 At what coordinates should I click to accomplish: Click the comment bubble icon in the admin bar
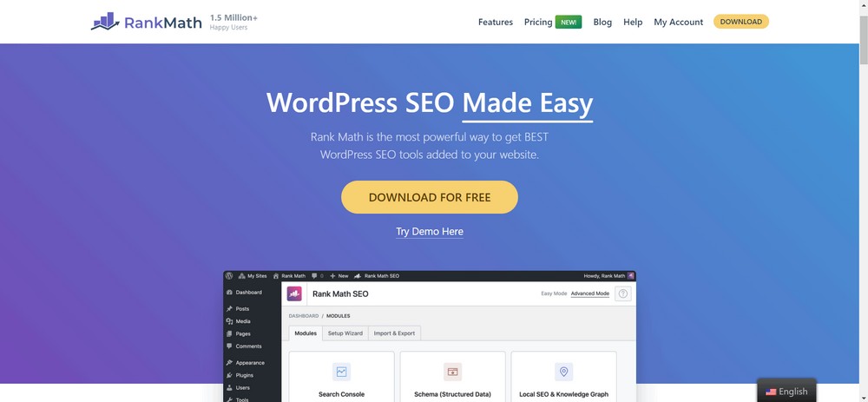[314, 276]
